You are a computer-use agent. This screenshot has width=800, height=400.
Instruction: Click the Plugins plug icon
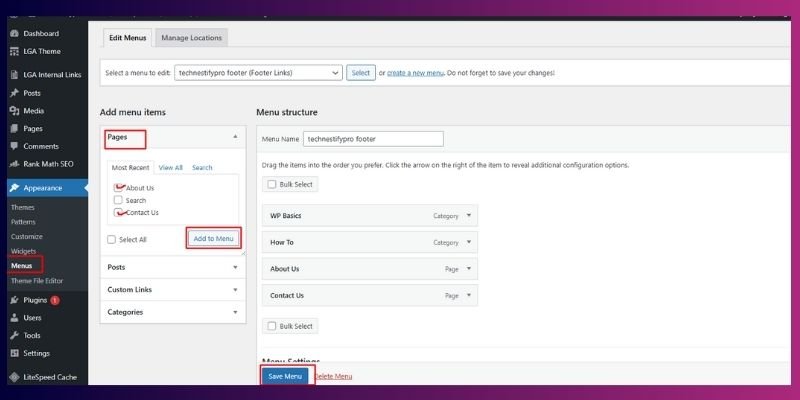[14, 301]
